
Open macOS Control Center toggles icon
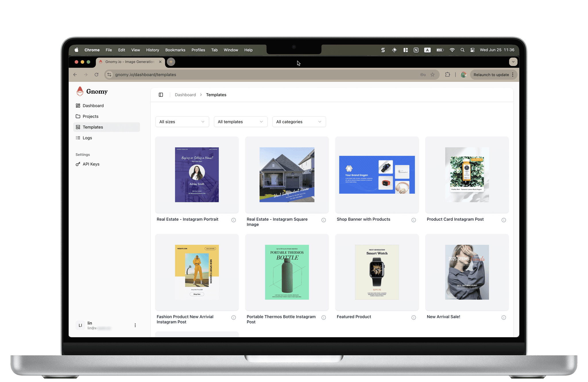[472, 50]
